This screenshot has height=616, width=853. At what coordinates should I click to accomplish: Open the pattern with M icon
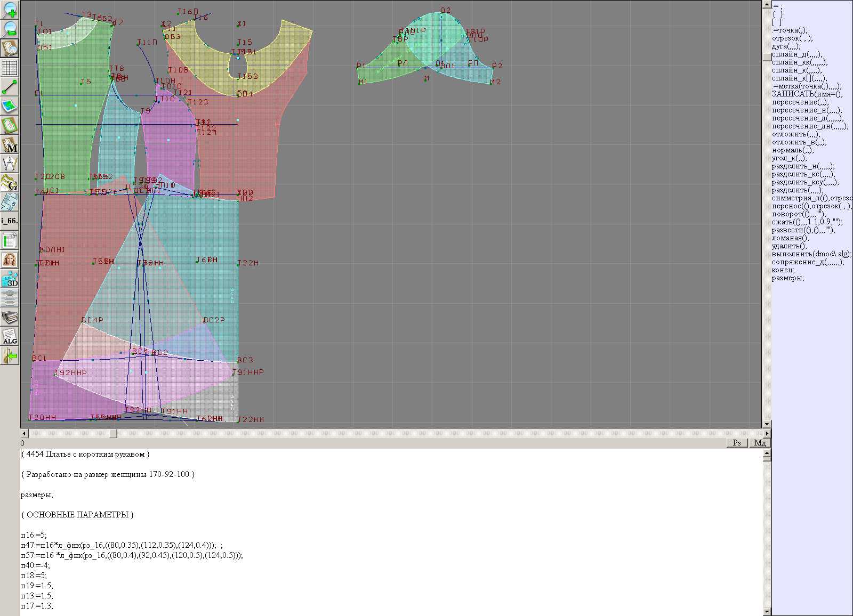coord(10,145)
